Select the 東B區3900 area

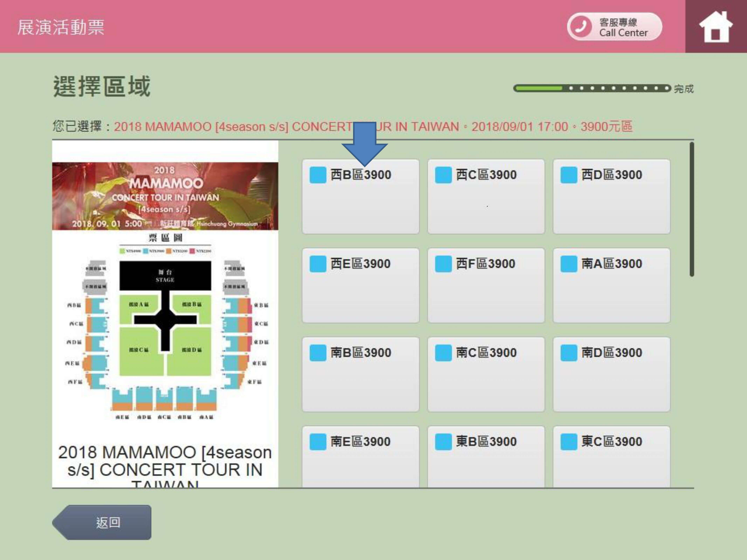point(486,456)
